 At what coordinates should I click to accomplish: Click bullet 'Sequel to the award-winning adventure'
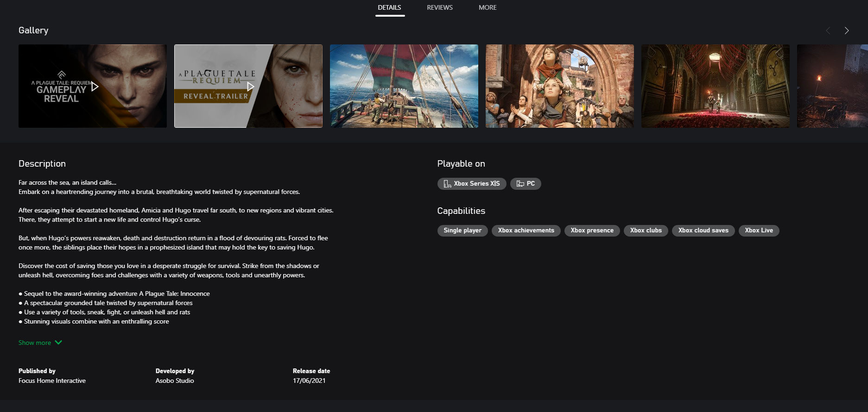tap(114, 293)
